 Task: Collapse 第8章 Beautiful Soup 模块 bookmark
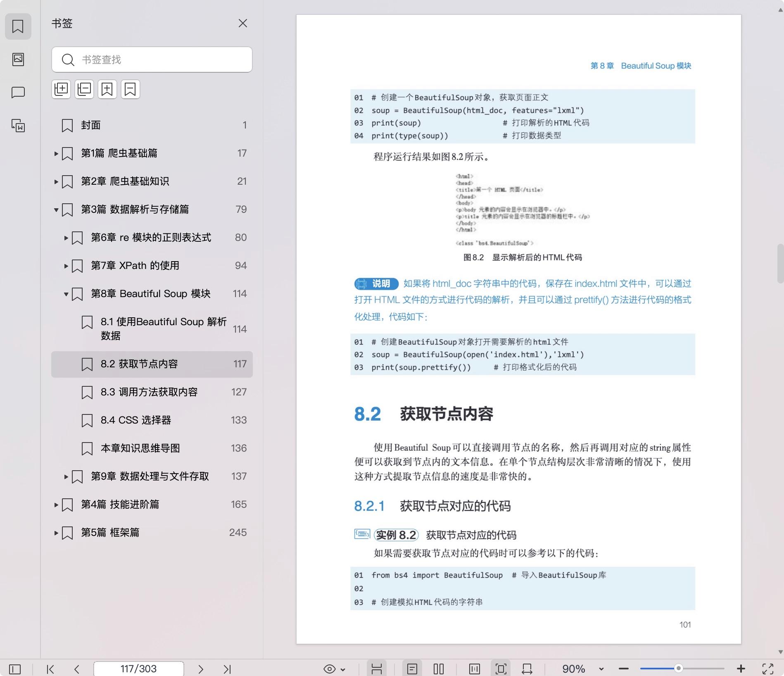tap(66, 294)
